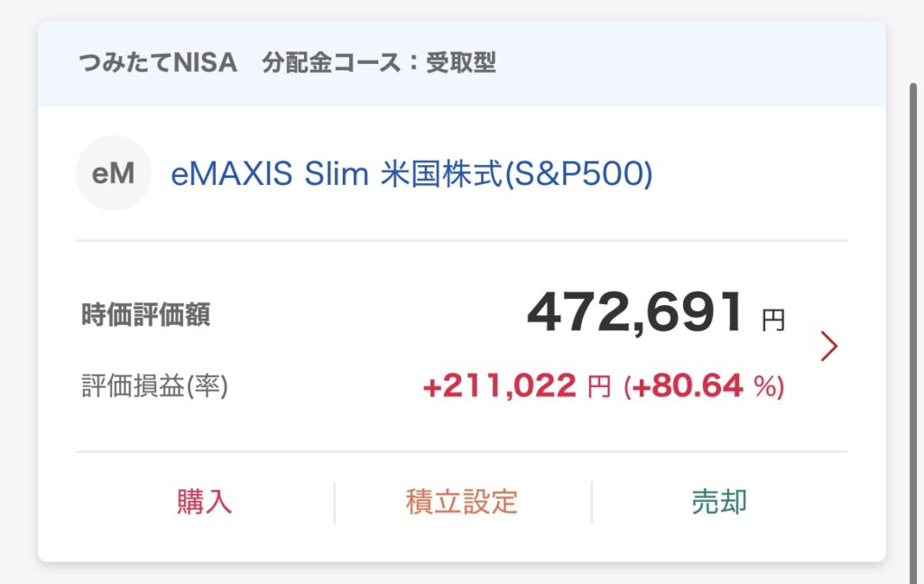Click the 円 unit beside 472,691
The image size is (924, 584).
[x=773, y=320]
